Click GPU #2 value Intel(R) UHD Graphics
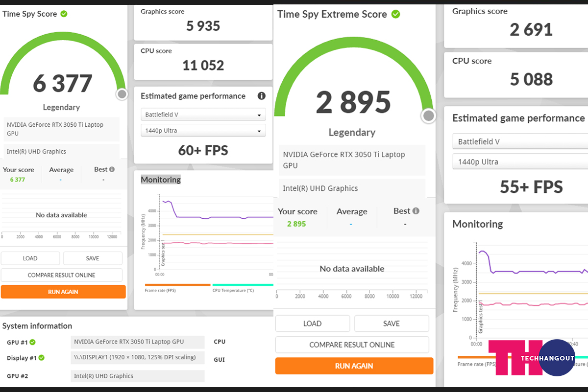This screenshot has height=392, width=588. click(138, 376)
